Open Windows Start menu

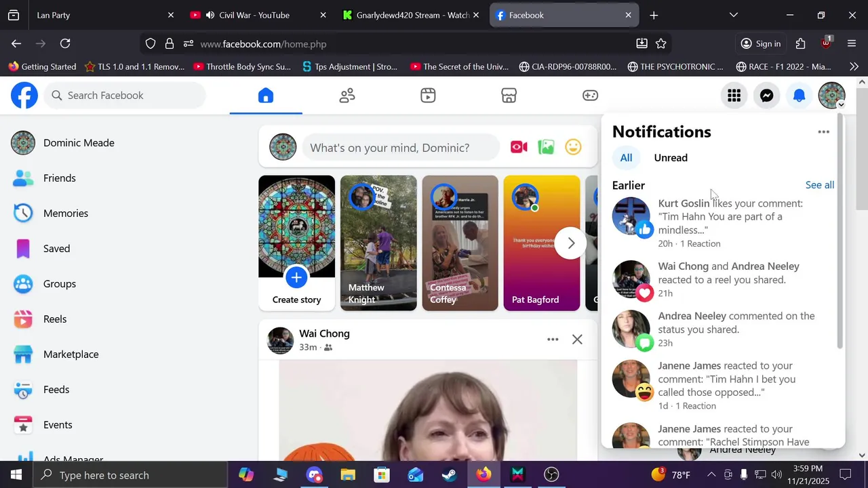coord(16,474)
